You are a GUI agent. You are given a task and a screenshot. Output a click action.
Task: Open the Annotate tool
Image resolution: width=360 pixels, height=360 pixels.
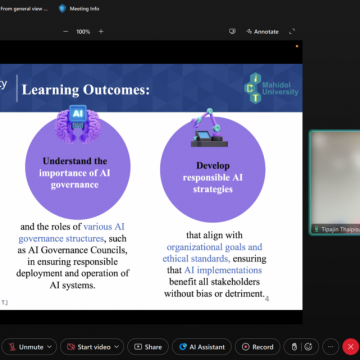pyautogui.click(x=262, y=32)
